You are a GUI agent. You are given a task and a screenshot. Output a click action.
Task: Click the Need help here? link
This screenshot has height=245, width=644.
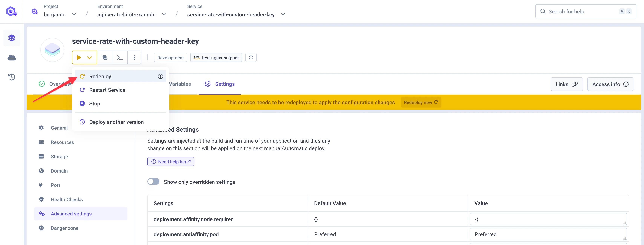(x=171, y=162)
